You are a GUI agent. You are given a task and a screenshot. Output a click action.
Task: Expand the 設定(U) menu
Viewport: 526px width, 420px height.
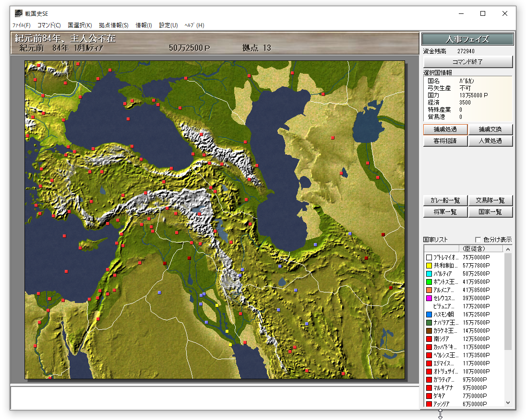coord(168,25)
